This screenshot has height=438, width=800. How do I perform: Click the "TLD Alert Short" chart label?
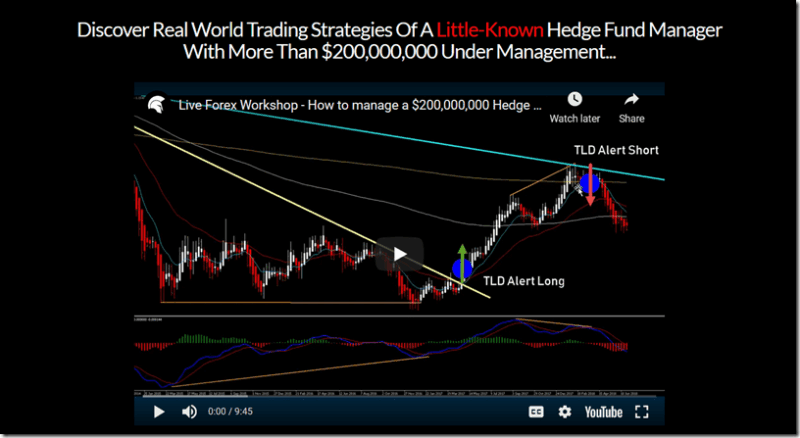click(x=616, y=150)
